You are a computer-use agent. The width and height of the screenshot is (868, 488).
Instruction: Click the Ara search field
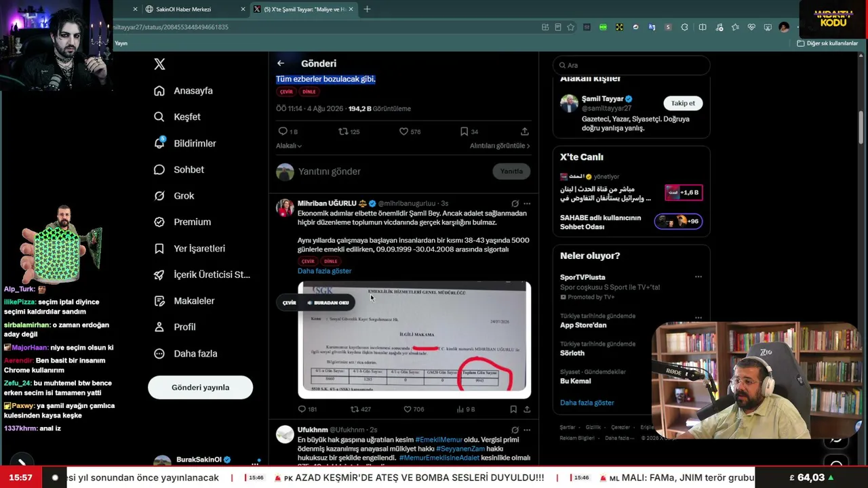click(631, 65)
